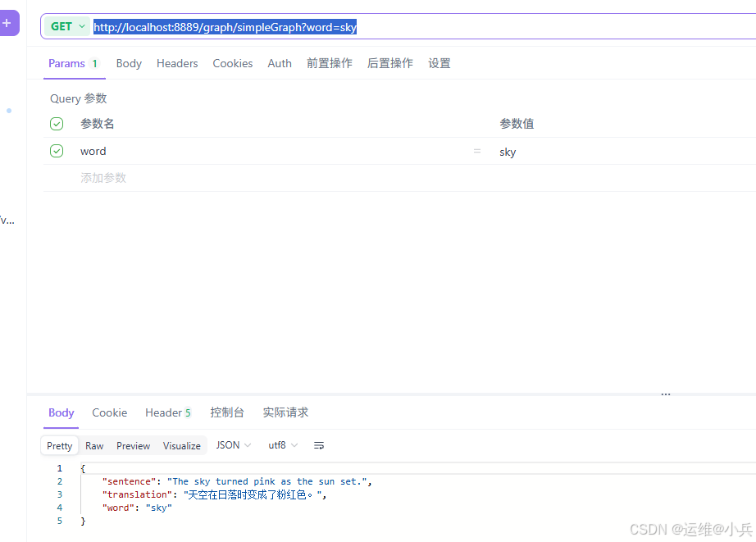
Task: Click the request URL input field
Action: point(424,27)
